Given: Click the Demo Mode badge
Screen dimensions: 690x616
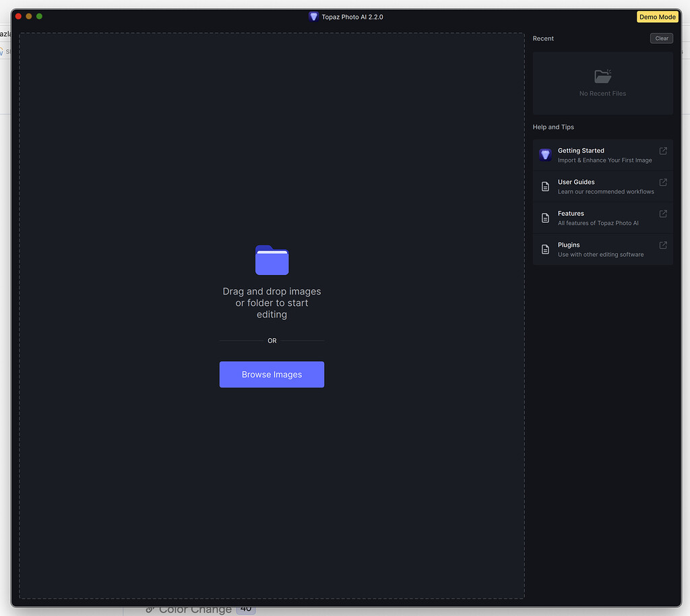Looking at the screenshot, I should click(657, 16).
